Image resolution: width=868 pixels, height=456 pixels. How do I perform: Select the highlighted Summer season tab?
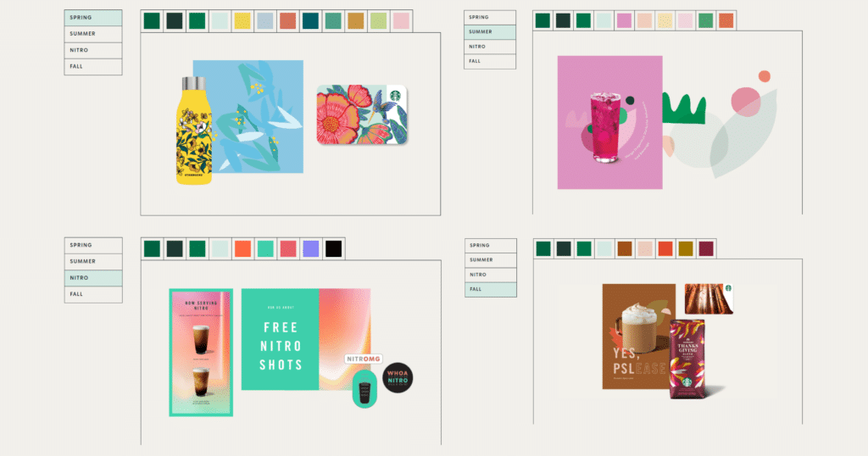click(x=490, y=32)
